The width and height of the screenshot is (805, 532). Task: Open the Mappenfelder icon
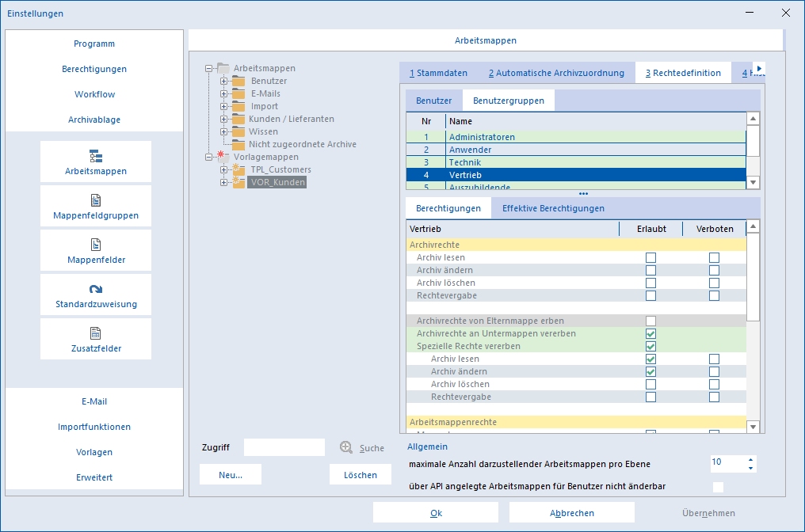(96, 245)
